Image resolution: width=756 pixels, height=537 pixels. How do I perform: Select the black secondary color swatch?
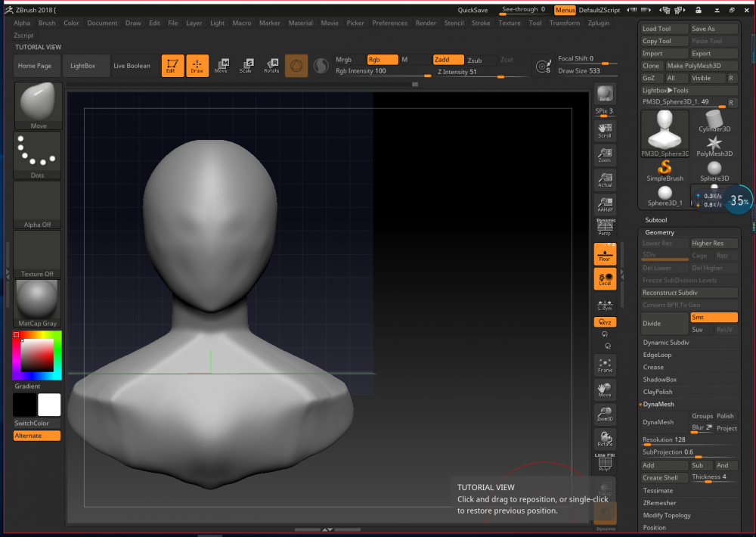pyautogui.click(x=25, y=405)
